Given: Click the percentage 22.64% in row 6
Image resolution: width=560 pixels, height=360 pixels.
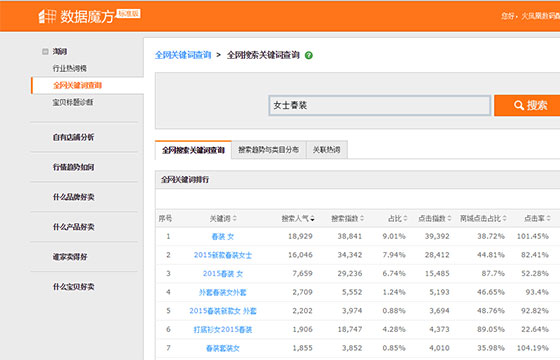Looking at the screenshot, I should [x=535, y=329].
